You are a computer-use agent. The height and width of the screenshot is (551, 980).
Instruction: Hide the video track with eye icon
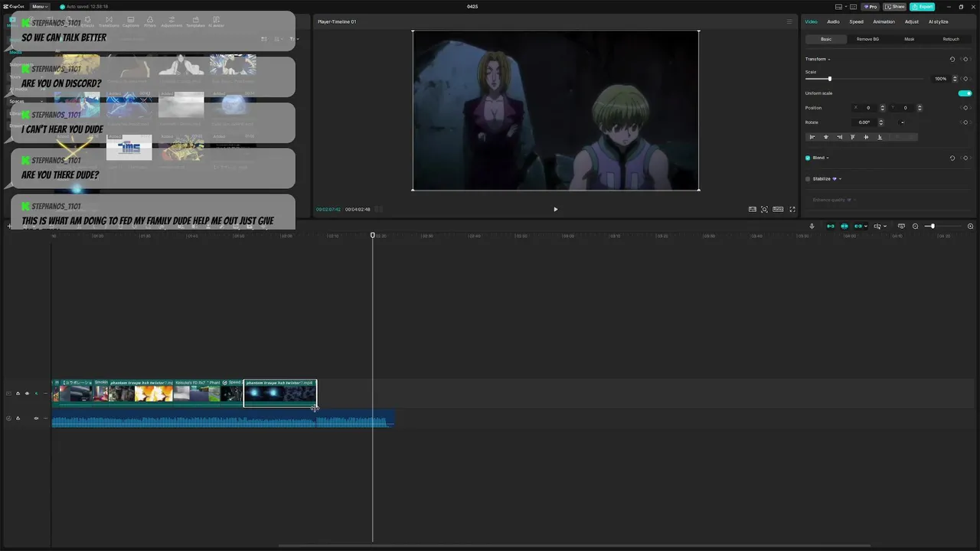click(27, 393)
